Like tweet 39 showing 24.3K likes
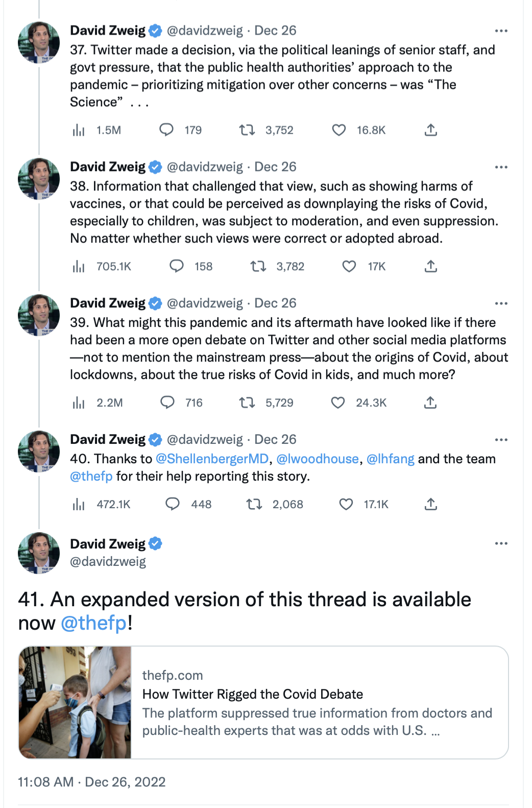The image size is (532, 808). 338,402
